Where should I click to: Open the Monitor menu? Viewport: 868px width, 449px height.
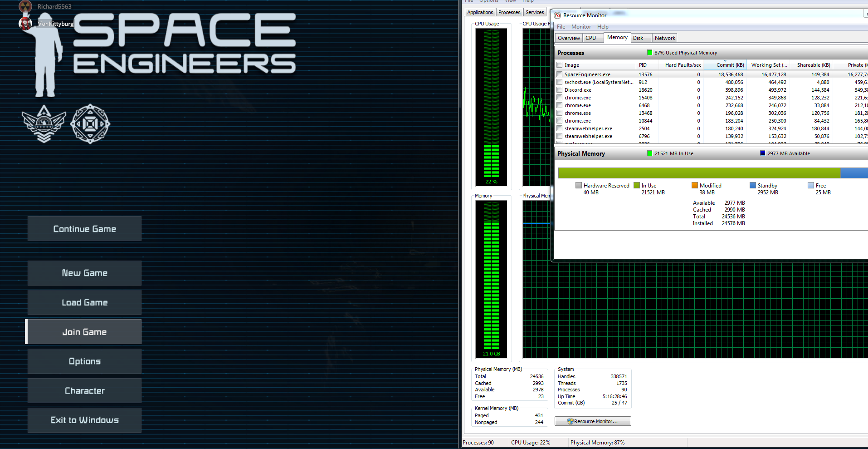(x=580, y=27)
